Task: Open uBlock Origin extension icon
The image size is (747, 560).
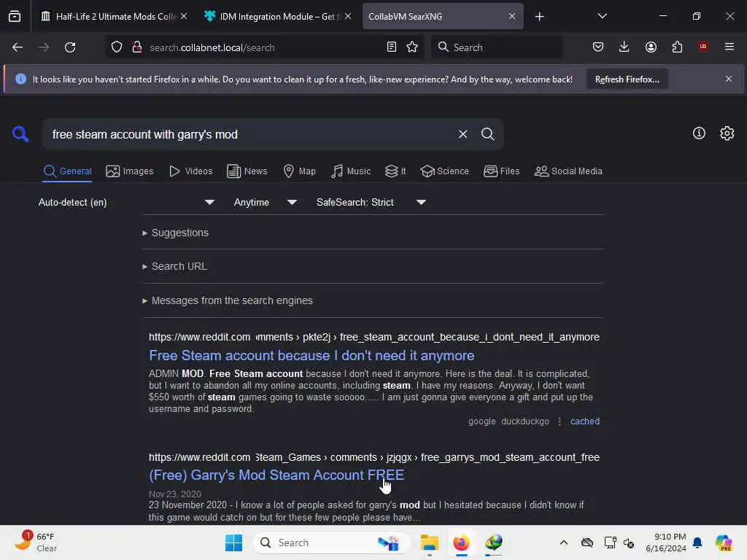Action: click(x=703, y=47)
